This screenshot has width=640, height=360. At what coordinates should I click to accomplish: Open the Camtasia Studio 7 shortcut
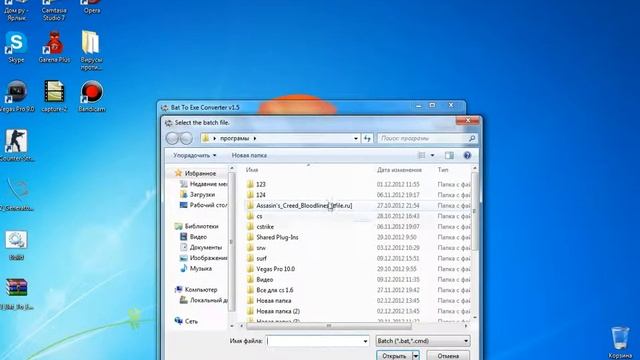point(54,11)
